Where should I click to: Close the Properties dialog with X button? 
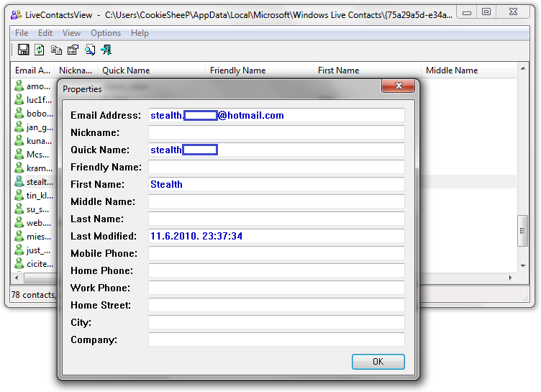[x=397, y=88]
